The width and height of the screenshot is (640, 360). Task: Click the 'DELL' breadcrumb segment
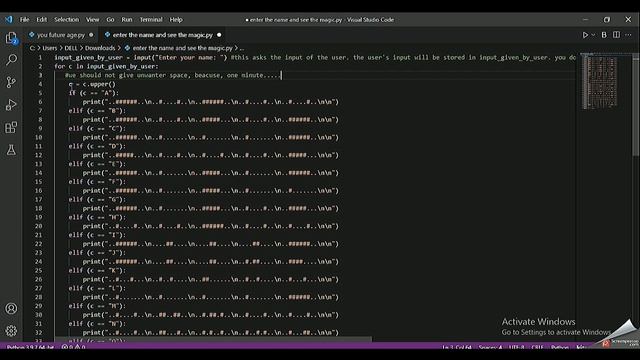(71, 48)
